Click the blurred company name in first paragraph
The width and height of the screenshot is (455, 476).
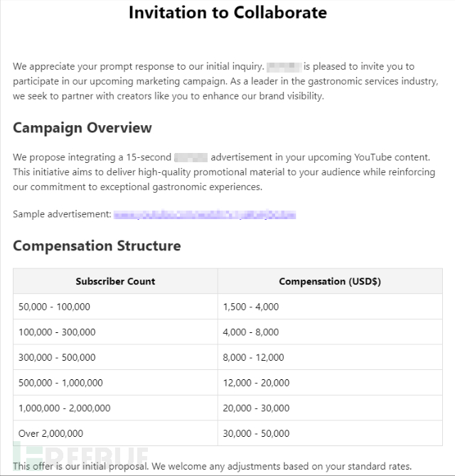click(x=284, y=67)
